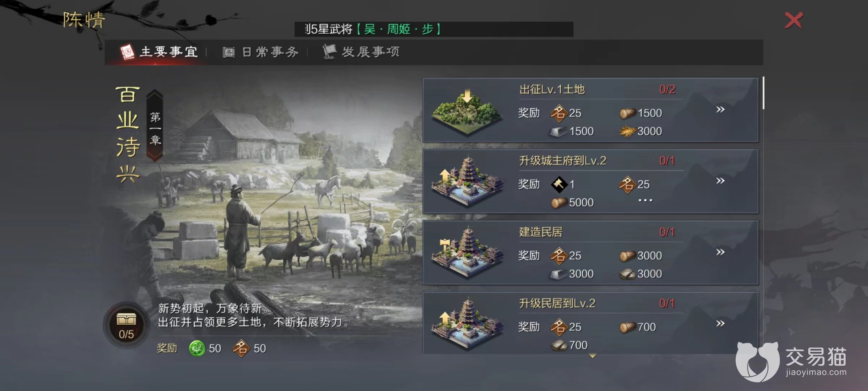Click the green jade coin reward icon
The height and width of the screenshot is (391, 868).
coord(197,348)
